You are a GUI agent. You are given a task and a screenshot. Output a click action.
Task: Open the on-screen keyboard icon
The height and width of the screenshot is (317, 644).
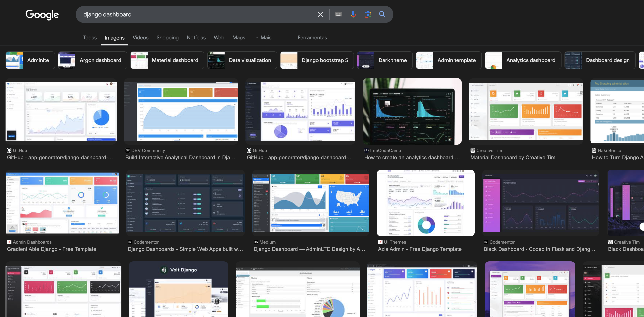pyautogui.click(x=338, y=15)
